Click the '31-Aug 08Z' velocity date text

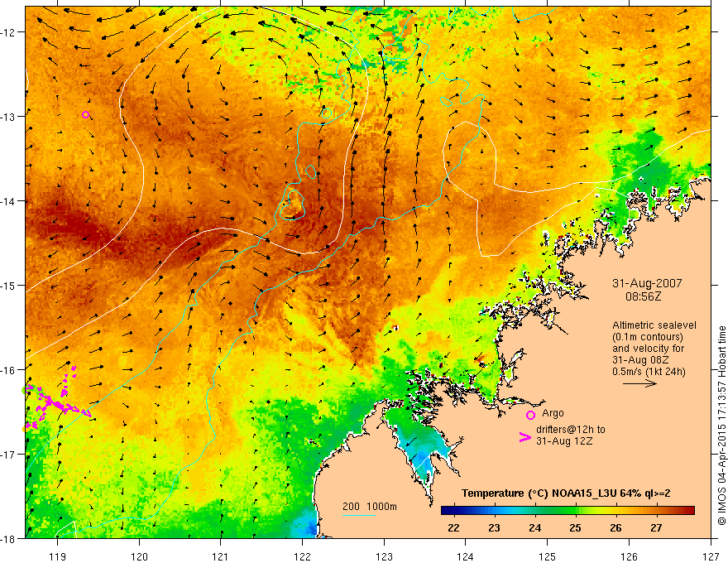point(639,360)
